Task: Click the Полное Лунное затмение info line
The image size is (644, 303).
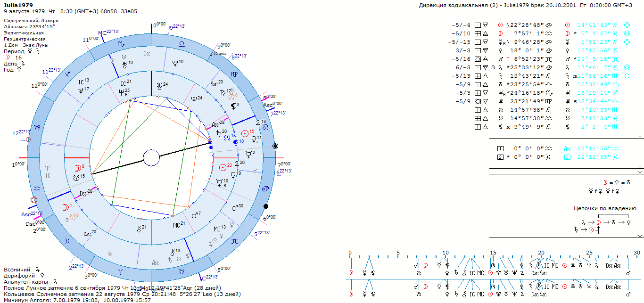Action: [x=112, y=288]
